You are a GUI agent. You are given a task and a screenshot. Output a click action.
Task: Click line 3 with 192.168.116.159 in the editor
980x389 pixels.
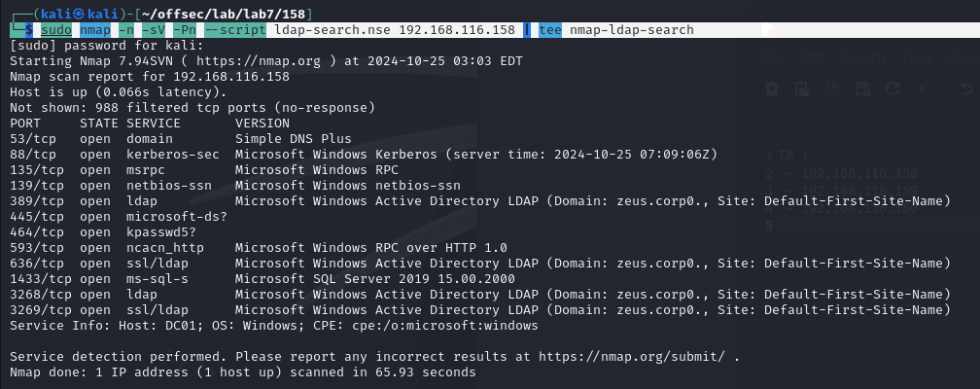pos(842,190)
